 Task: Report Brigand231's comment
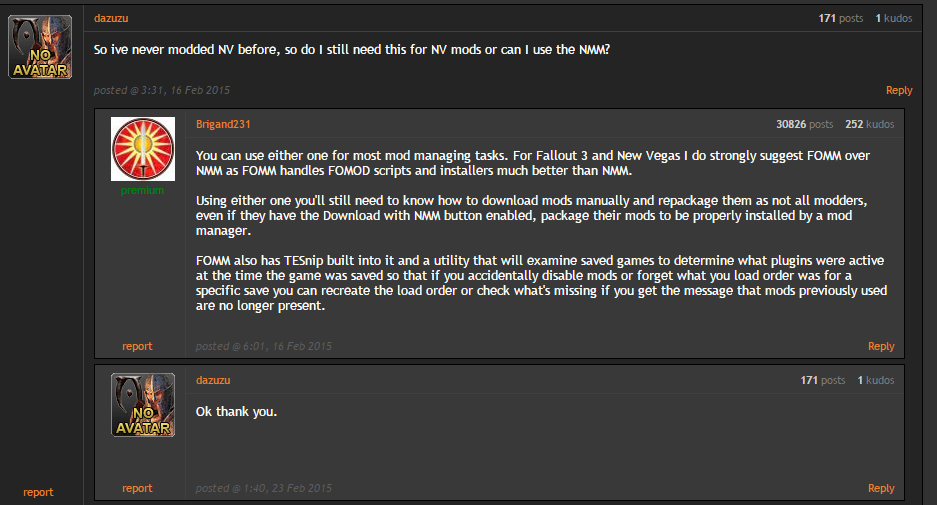pos(137,346)
